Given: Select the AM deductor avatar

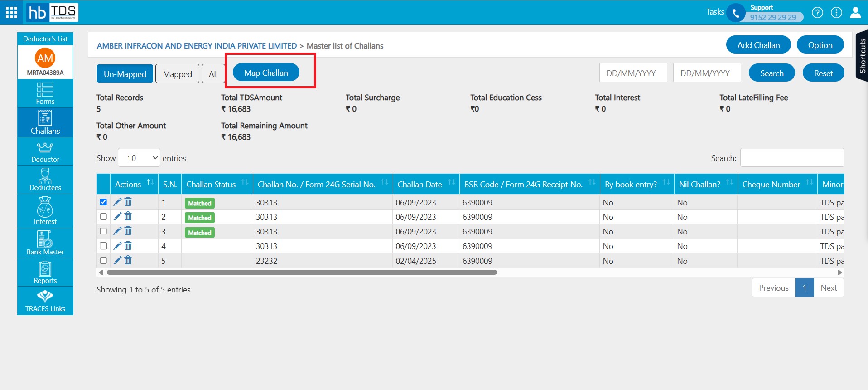Looking at the screenshot, I should pyautogui.click(x=45, y=58).
